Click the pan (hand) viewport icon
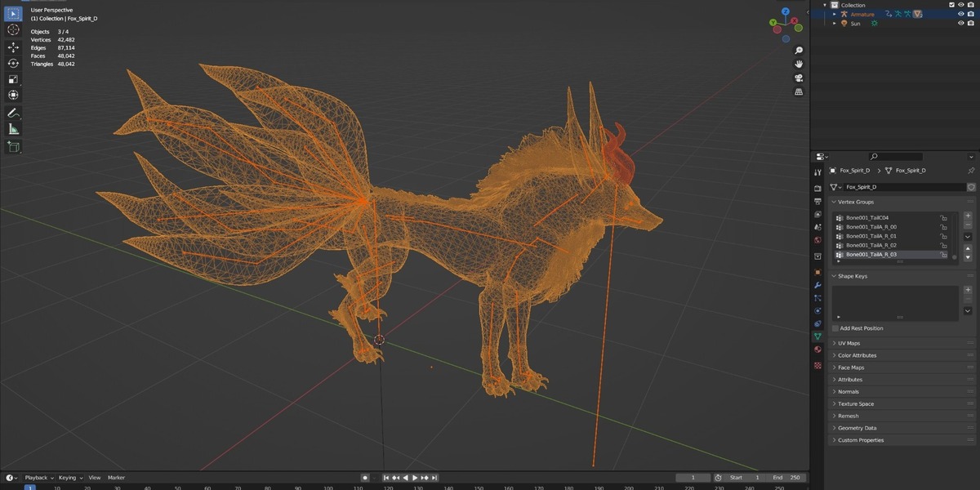The width and height of the screenshot is (980, 490). (799, 64)
